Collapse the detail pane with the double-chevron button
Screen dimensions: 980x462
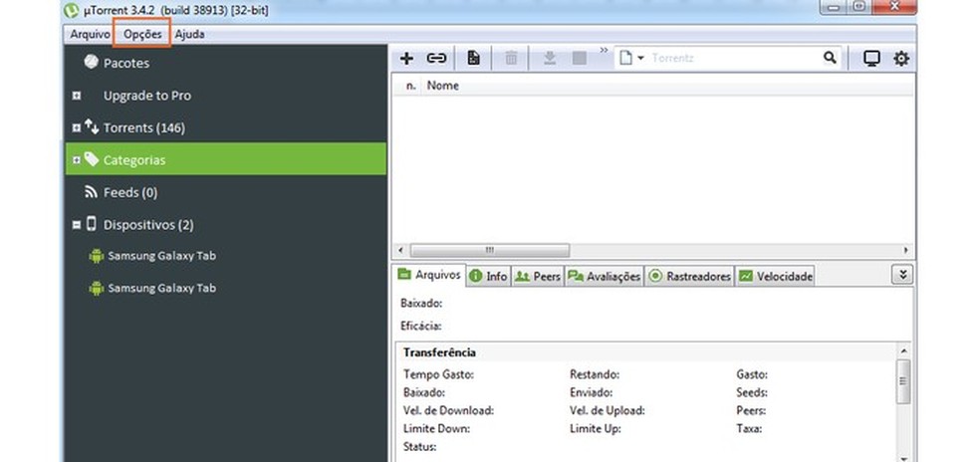click(902, 275)
